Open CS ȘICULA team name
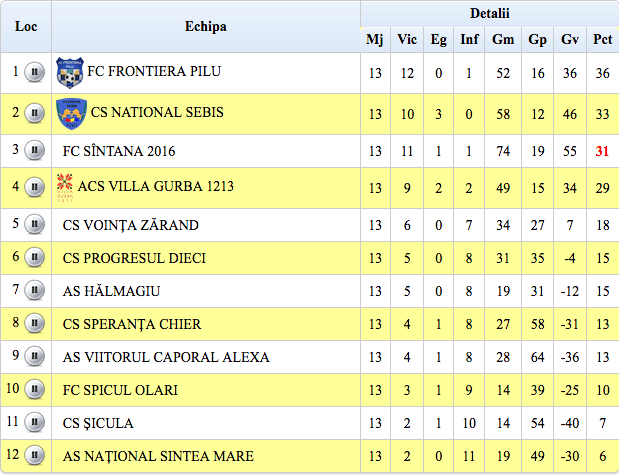The width and height of the screenshot is (619, 475). tap(98, 423)
